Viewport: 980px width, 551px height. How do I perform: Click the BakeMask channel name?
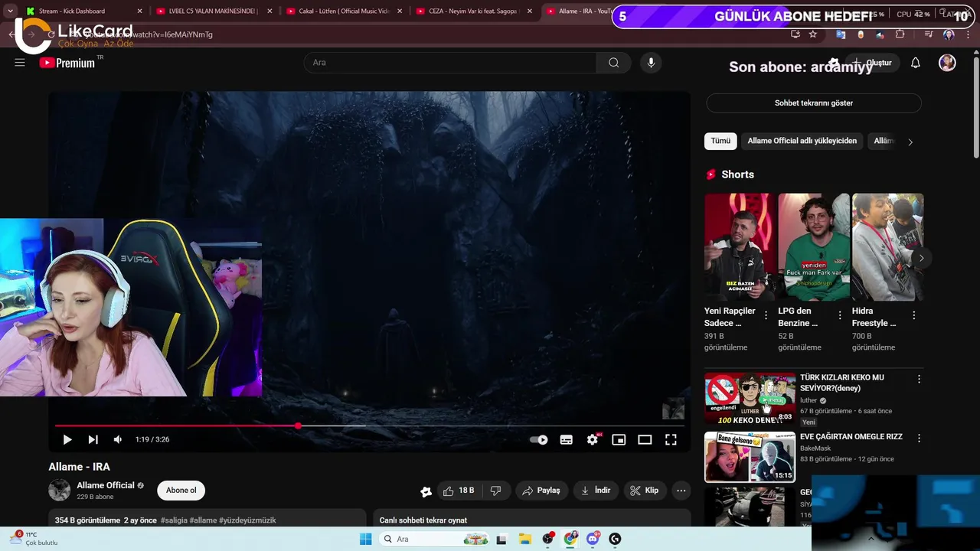815,448
